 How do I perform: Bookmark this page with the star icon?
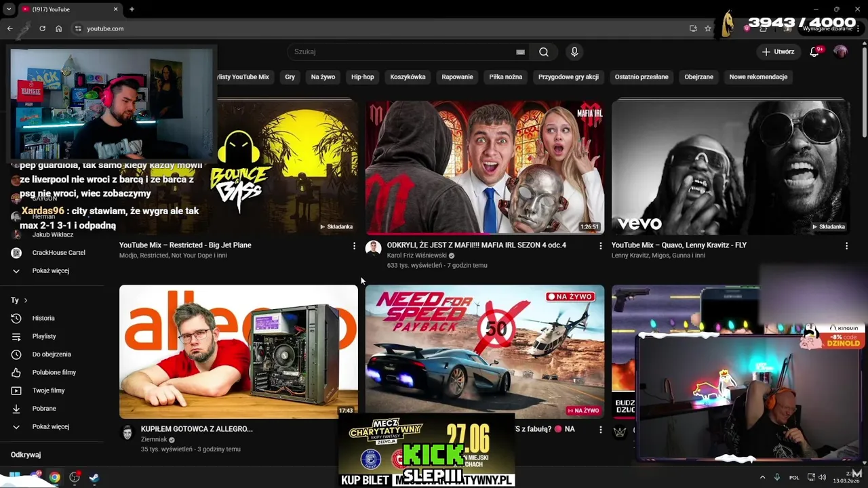click(707, 28)
